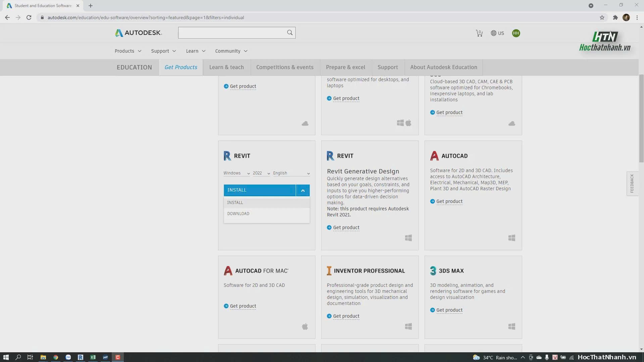
Task: Switch to the Learn & teach tab
Action: 227,67
